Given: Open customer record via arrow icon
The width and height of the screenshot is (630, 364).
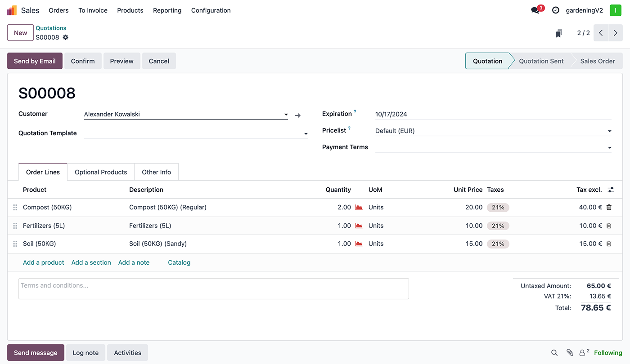Looking at the screenshot, I should [x=298, y=115].
